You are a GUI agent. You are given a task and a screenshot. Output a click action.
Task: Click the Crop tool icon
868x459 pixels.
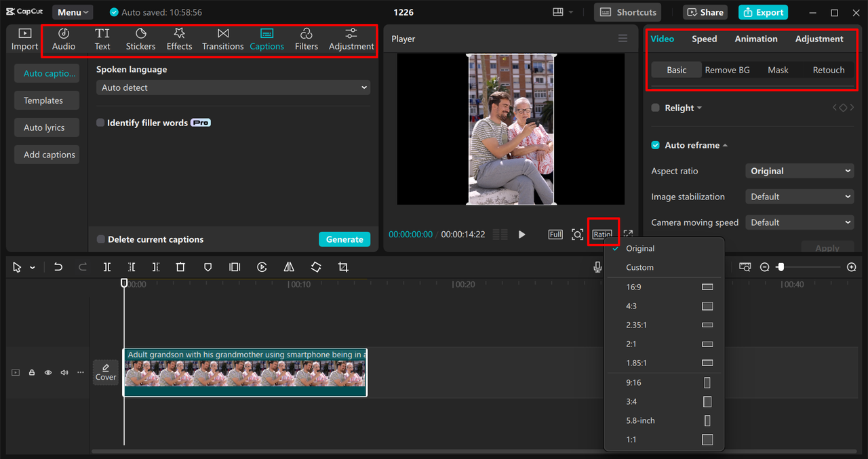click(x=343, y=267)
